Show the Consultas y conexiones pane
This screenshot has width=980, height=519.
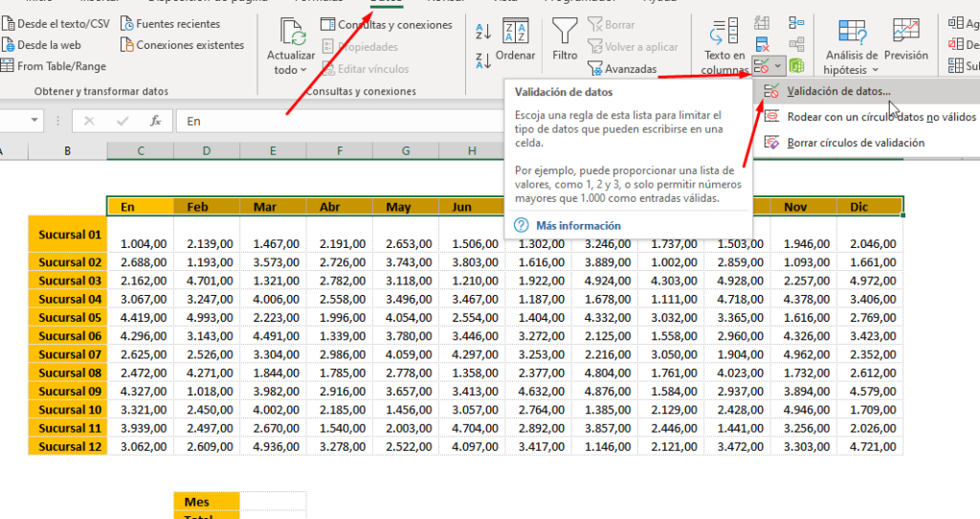[x=387, y=24]
